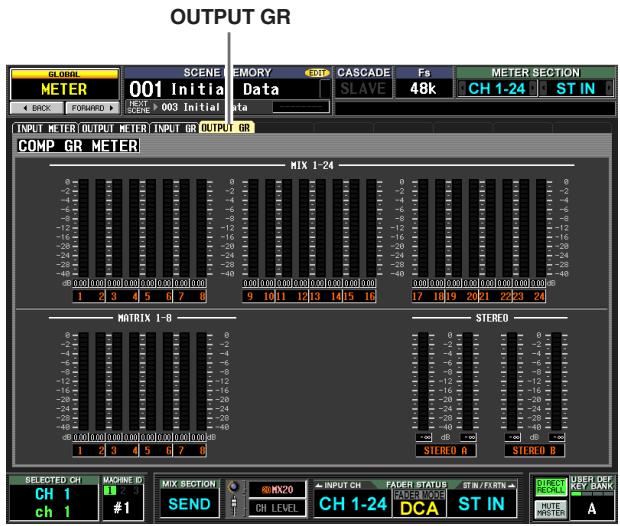Click the right arrow beside CH 1-24 in METER SECTION
Screen dimensions: 620x526
click(x=533, y=89)
